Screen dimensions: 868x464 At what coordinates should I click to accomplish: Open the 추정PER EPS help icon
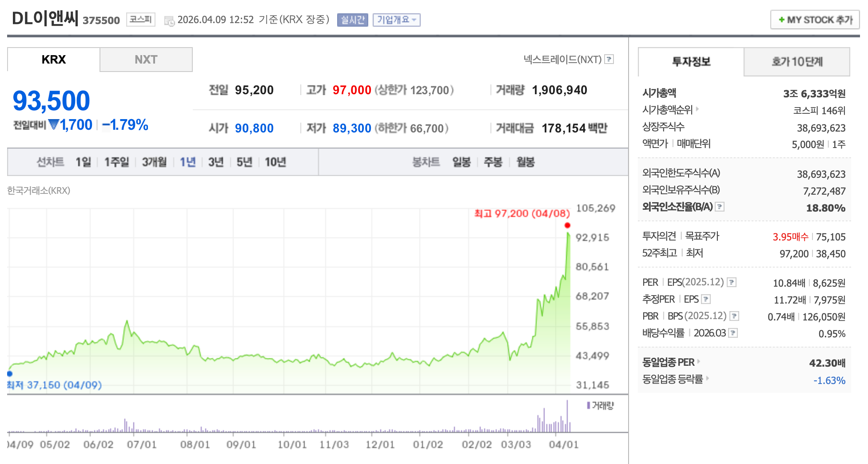[x=706, y=299]
